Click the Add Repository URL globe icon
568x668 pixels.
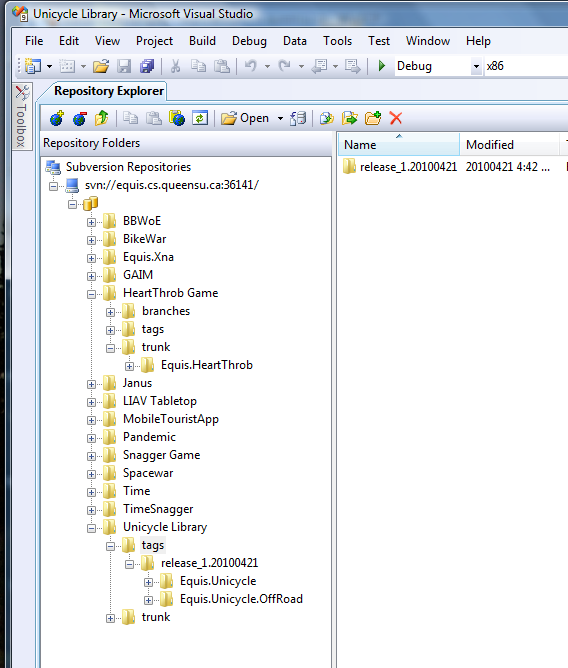(x=57, y=118)
